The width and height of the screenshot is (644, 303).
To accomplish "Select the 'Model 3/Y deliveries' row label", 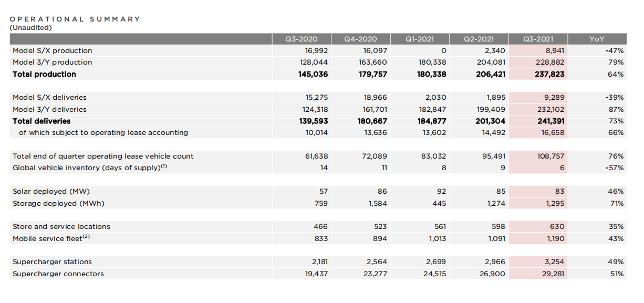I will click(50, 109).
